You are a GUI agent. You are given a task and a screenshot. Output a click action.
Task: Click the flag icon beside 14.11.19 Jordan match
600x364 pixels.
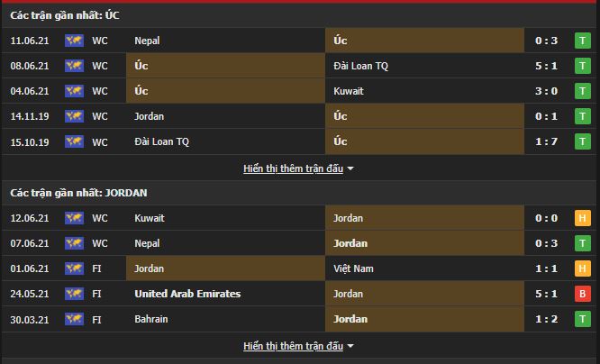tap(74, 116)
